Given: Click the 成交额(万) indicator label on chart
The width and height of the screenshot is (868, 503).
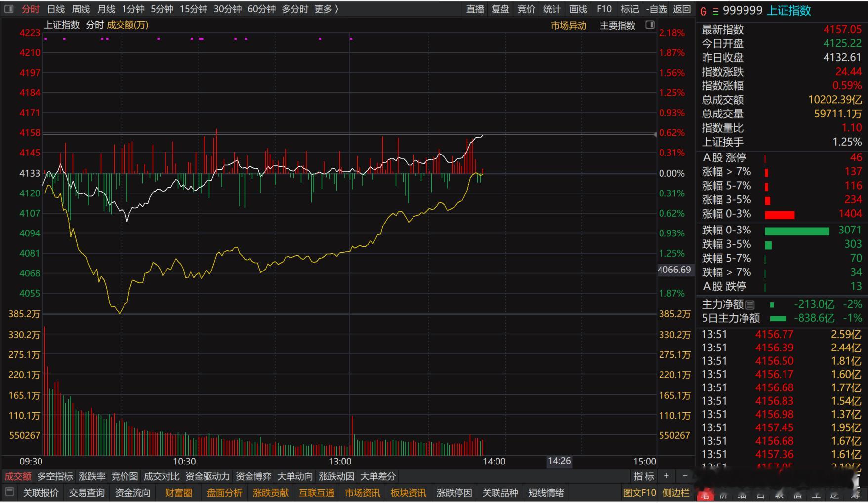Looking at the screenshot, I should tap(127, 25).
